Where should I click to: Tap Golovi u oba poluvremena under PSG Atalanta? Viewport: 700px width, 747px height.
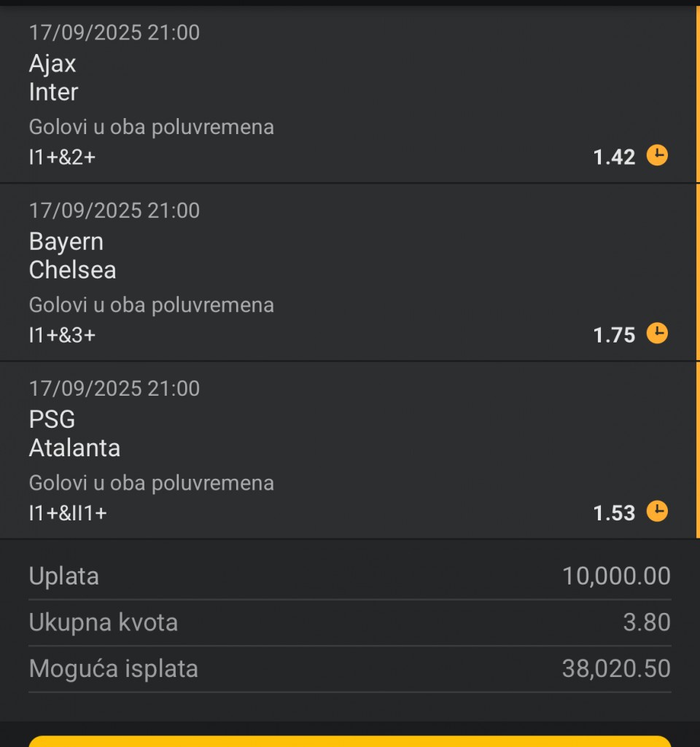click(x=152, y=483)
